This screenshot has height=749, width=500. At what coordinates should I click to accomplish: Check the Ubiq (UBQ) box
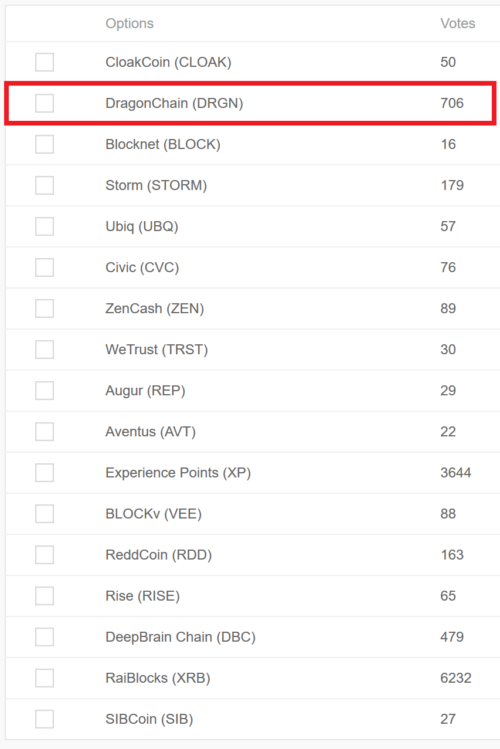pyautogui.click(x=44, y=226)
